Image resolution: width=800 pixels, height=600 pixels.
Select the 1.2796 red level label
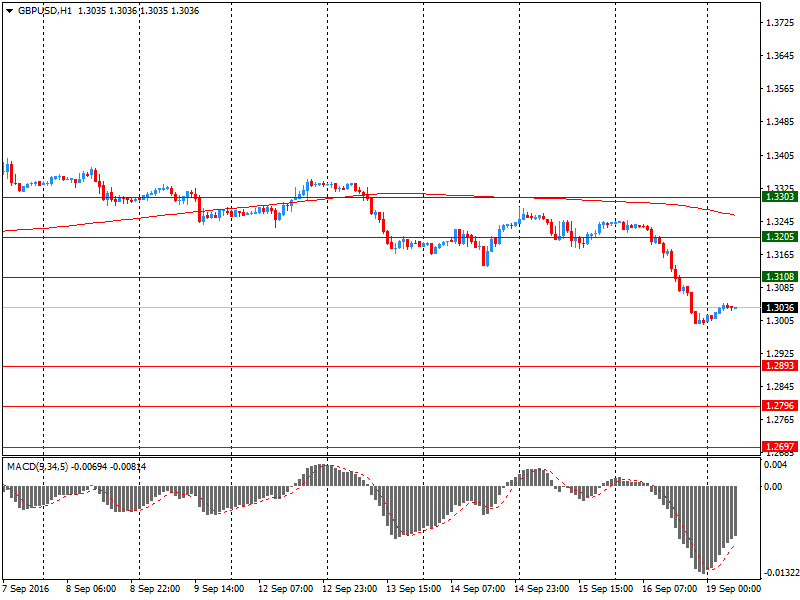(x=780, y=406)
